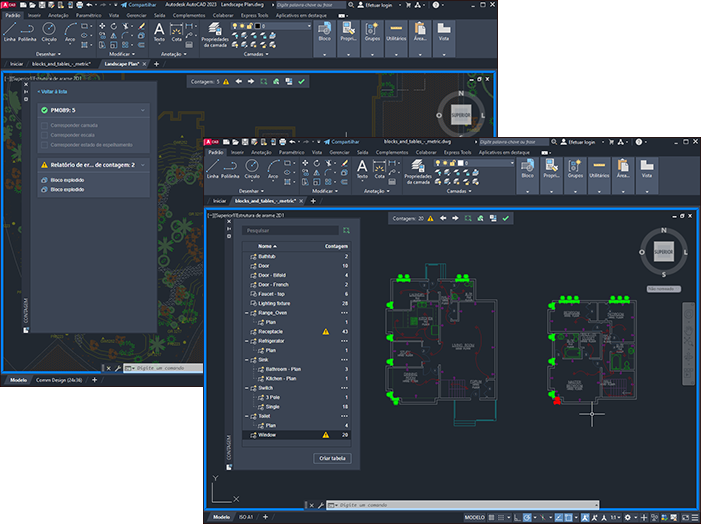Screen dimensions: 701x524
Task: Sort list by Contagem column header
Action: point(336,246)
